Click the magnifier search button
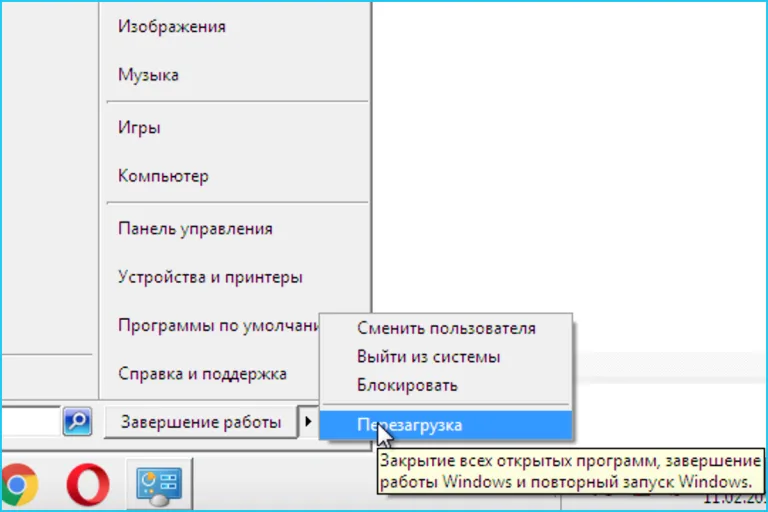Image resolution: width=768 pixels, height=512 pixels. point(77,421)
